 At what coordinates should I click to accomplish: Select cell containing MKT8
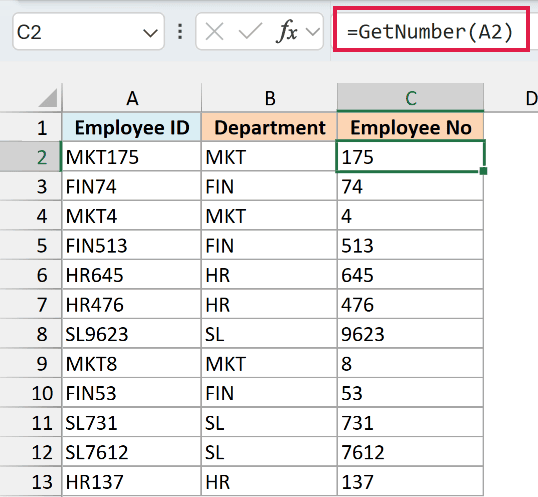pyautogui.click(x=132, y=364)
